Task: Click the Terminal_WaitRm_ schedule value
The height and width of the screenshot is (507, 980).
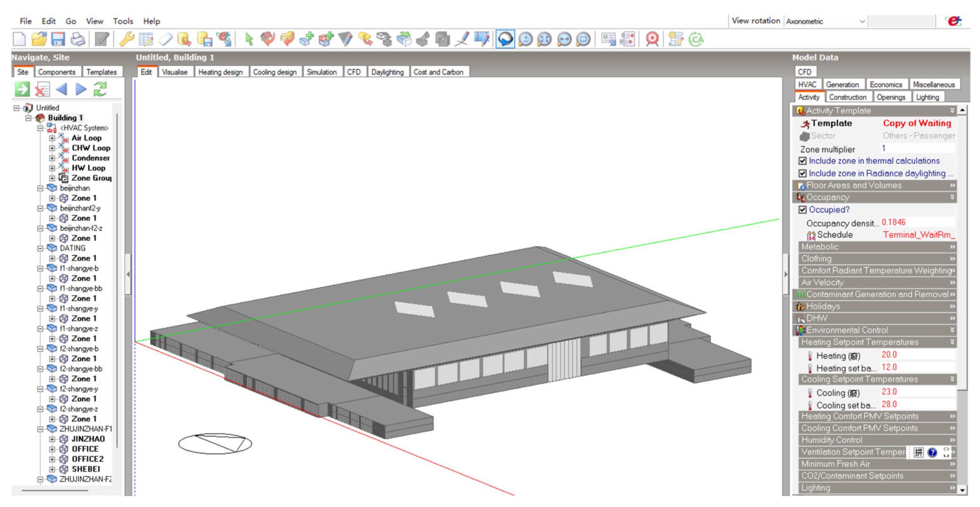Action: [919, 235]
